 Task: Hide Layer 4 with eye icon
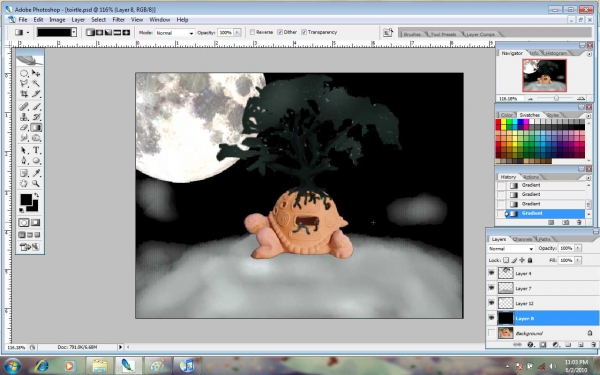[x=491, y=273]
